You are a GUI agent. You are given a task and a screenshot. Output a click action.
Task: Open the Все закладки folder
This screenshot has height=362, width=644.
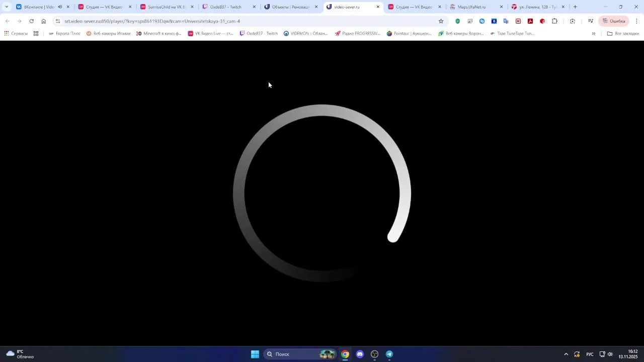point(623,34)
